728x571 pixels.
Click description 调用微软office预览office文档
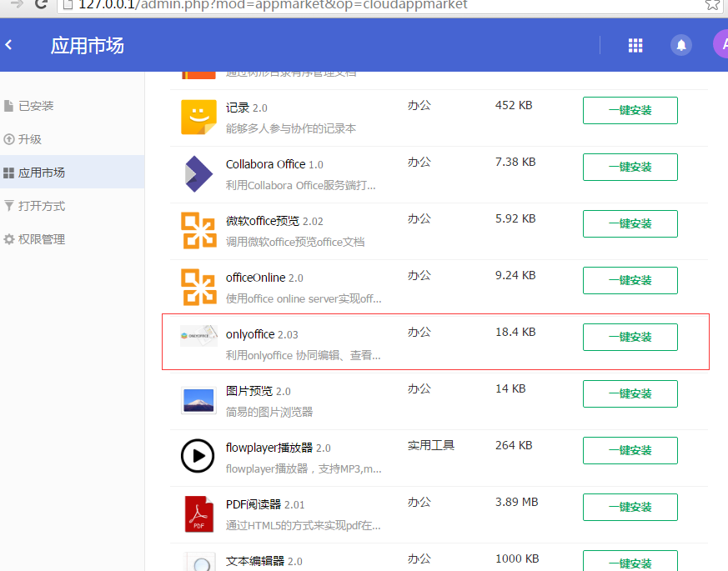pyautogui.click(x=295, y=242)
